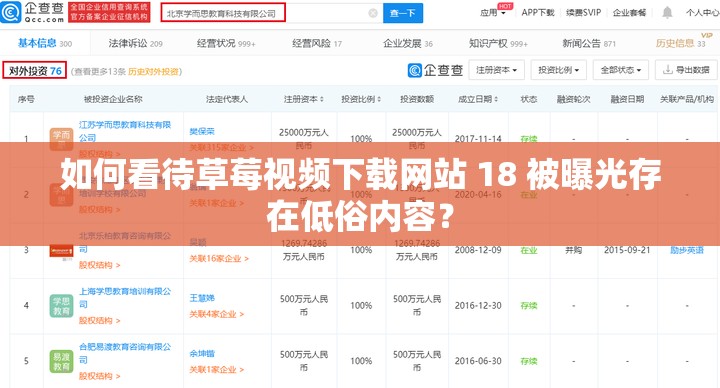Open the APP下载 link
This screenshot has height=388, width=720.
coord(538,13)
